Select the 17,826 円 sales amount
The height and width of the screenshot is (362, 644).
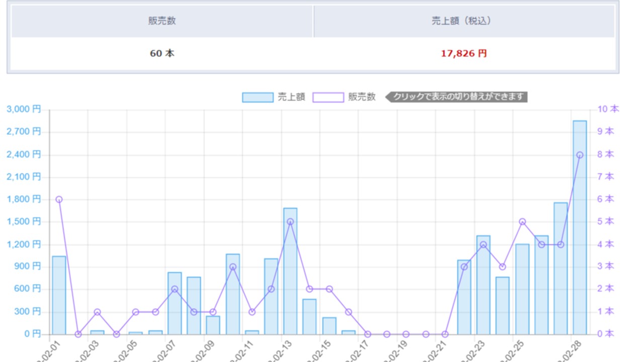(464, 53)
